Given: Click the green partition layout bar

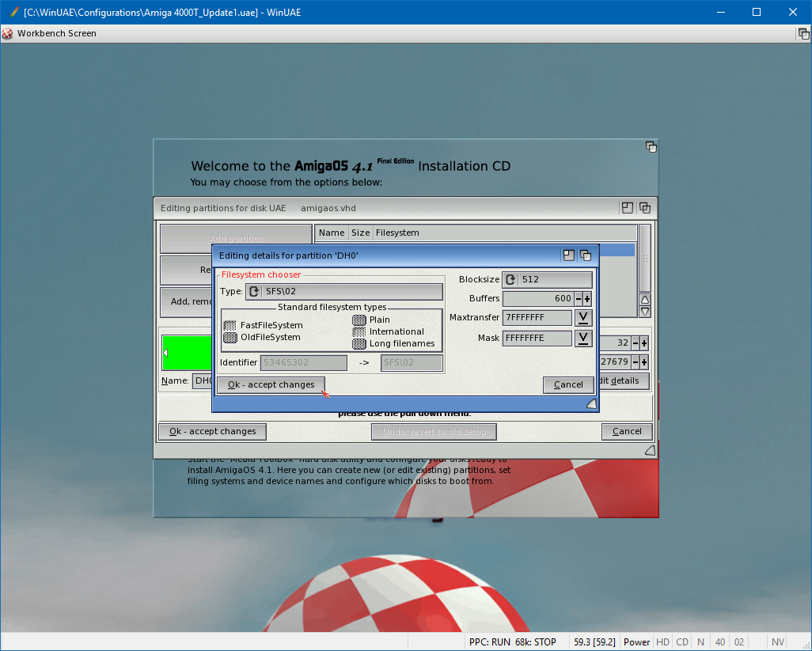Looking at the screenshot, I should click(188, 353).
